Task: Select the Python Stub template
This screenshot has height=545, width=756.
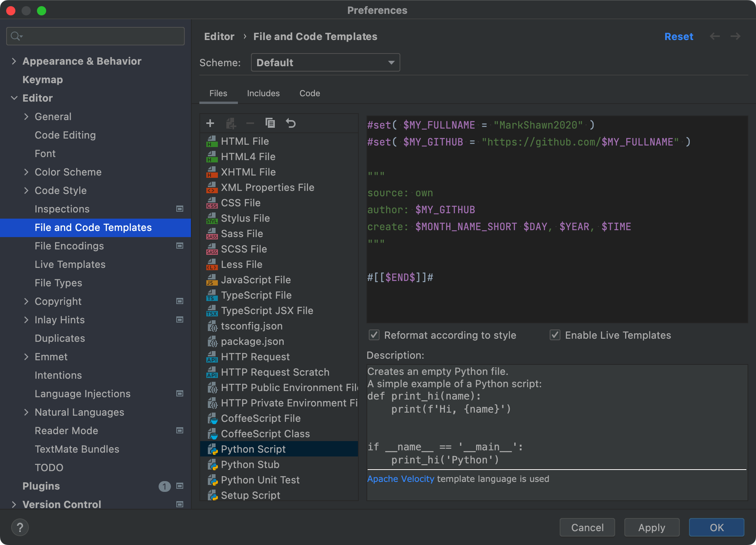Action: tap(250, 465)
